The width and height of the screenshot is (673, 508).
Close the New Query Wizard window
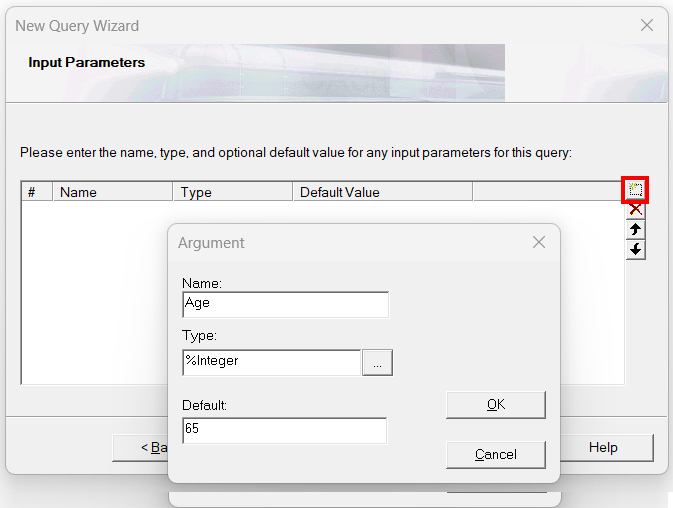click(647, 25)
